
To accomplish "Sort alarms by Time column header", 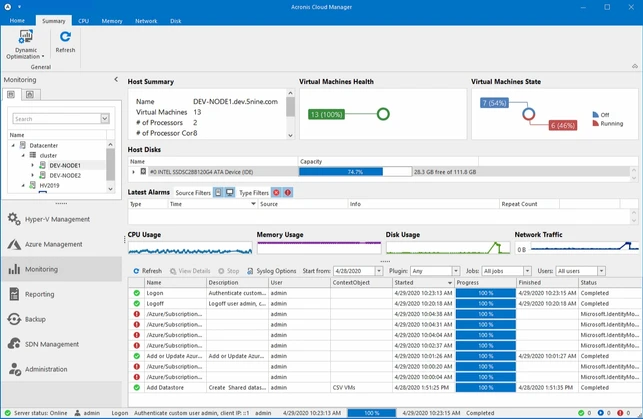I will click(x=212, y=204).
